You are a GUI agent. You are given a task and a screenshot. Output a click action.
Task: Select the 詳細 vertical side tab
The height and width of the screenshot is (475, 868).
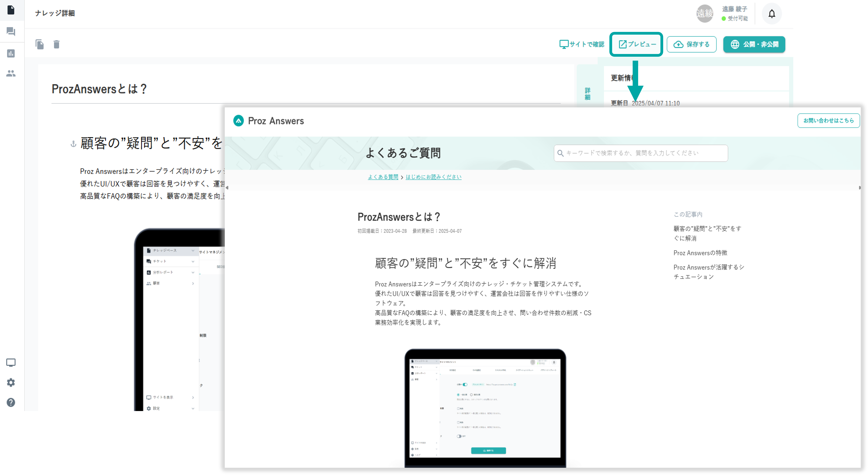point(587,94)
